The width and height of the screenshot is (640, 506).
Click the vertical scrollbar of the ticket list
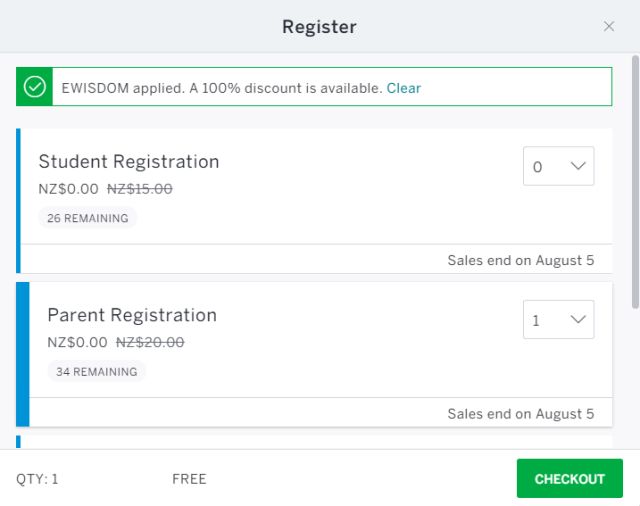point(635,182)
